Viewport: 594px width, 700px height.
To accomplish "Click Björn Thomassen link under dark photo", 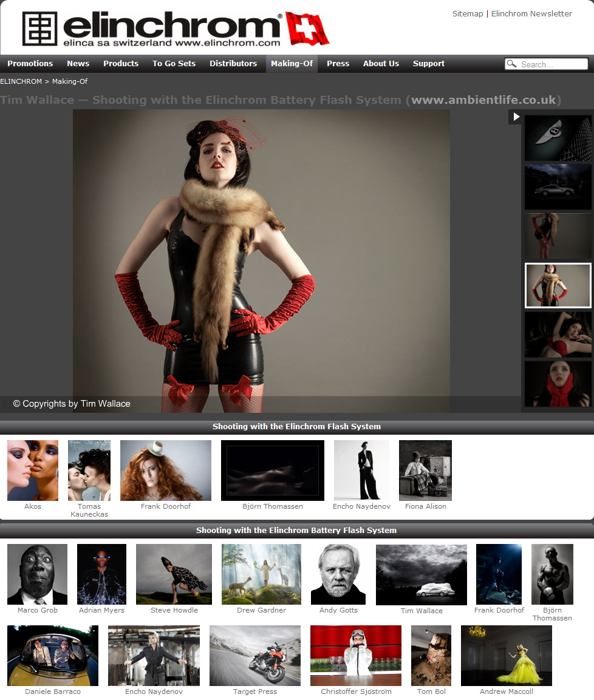I will 273,506.
